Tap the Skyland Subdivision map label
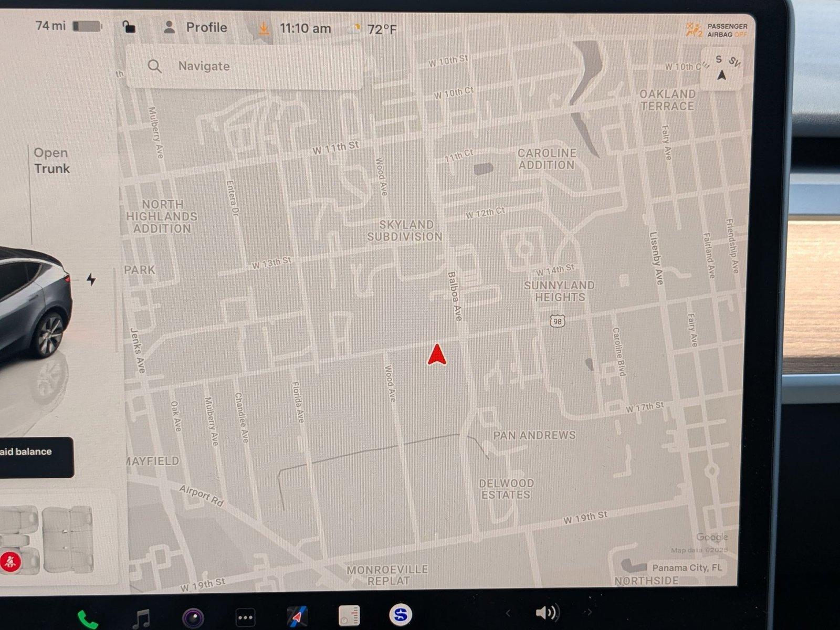This screenshot has height=630, width=840. tap(404, 230)
